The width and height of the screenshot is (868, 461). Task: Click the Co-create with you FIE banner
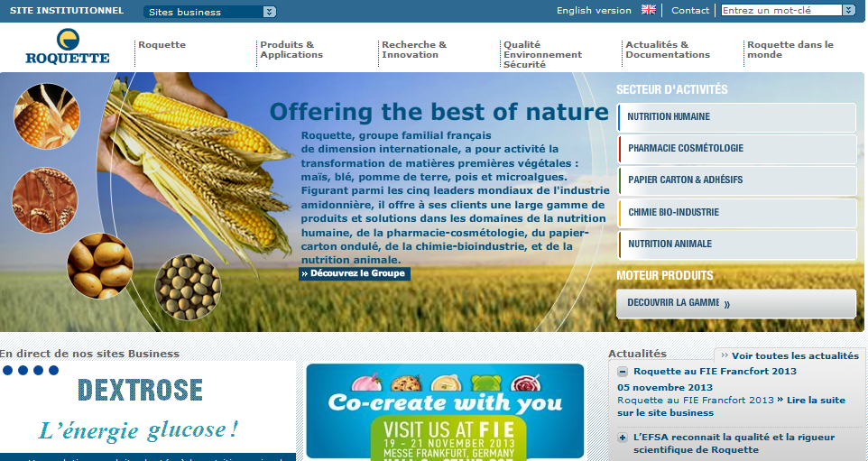pyautogui.click(x=445, y=411)
